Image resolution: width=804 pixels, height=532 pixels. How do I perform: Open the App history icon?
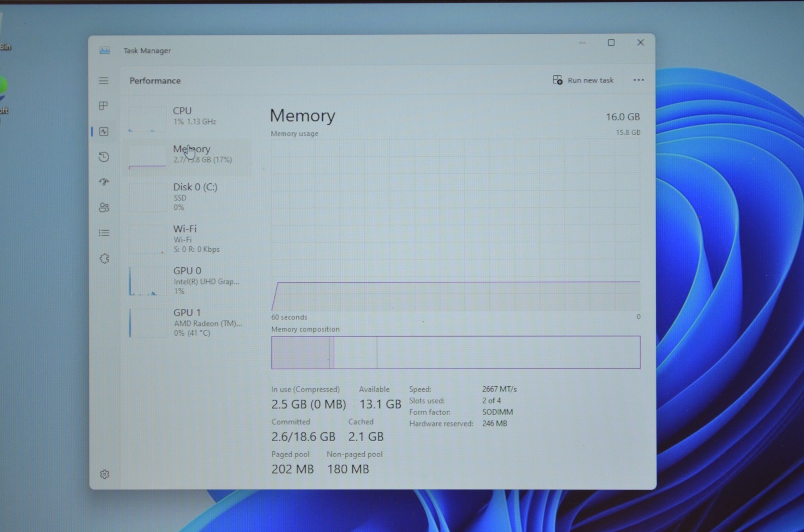[x=104, y=157]
